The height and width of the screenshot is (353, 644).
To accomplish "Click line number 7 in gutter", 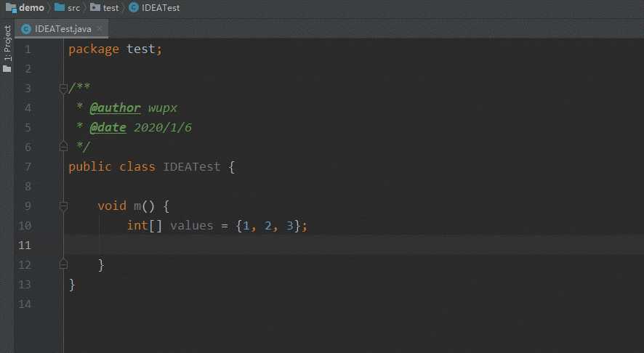I will click(28, 167).
